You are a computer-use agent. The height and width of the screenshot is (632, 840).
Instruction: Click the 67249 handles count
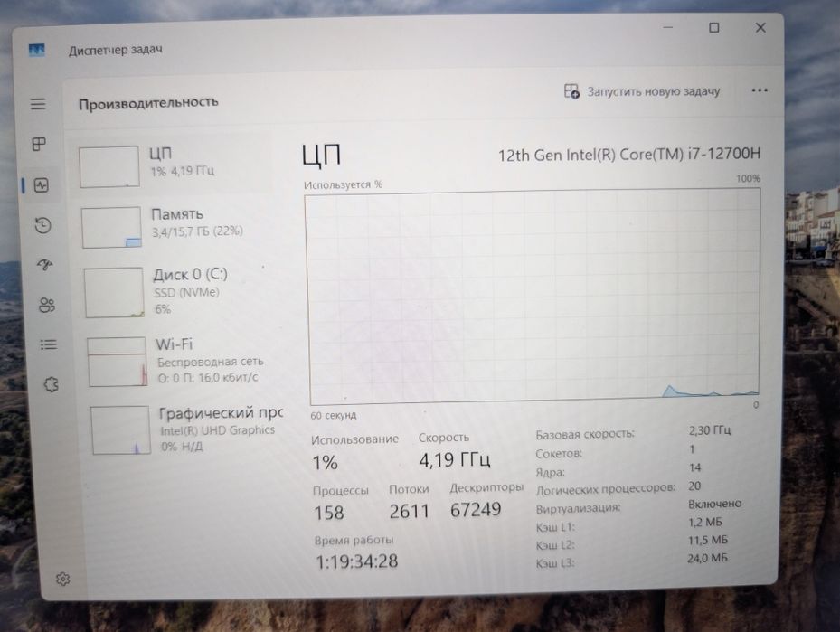point(476,509)
